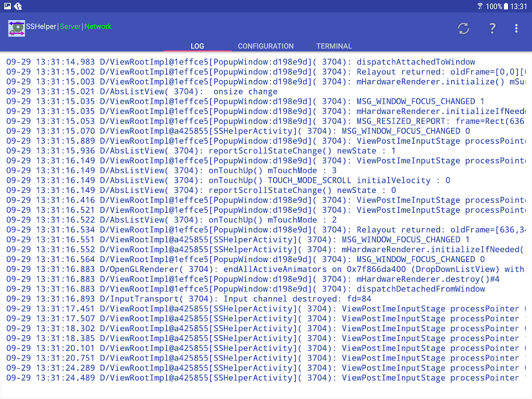Screen dimensions: 532x399
Task: Click the SSHelper app logo icon
Action: pos(16,27)
